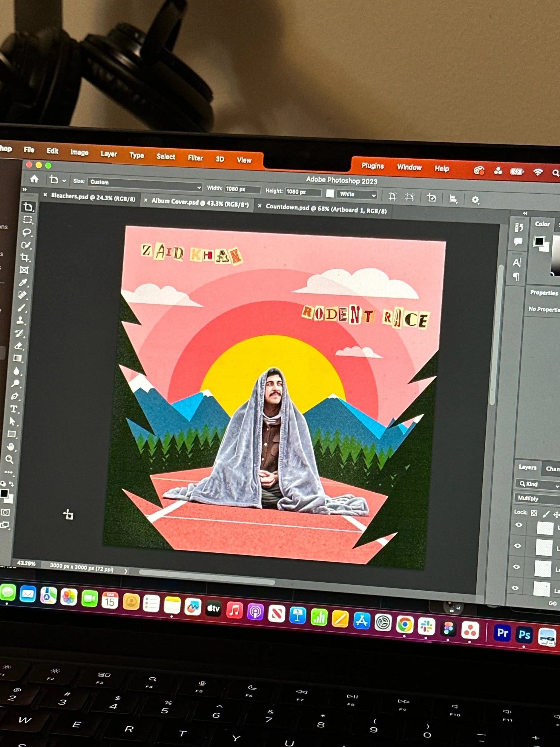Open the Kind layer filter dropdown
Viewport: 560px width, 747px height.
[x=538, y=484]
